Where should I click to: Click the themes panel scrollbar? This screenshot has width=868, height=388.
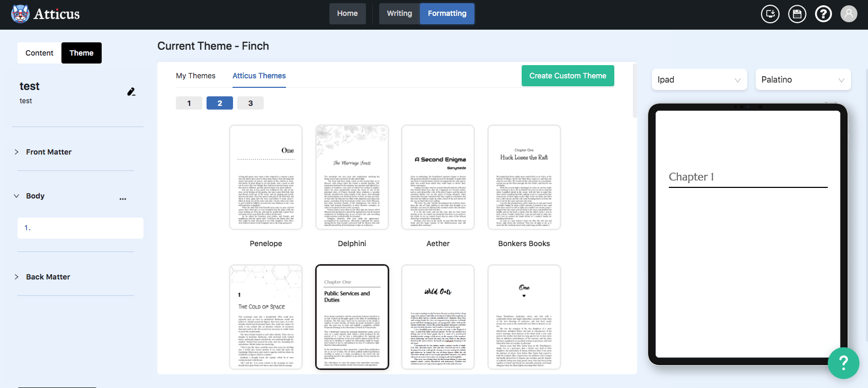(x=635, y=91)
